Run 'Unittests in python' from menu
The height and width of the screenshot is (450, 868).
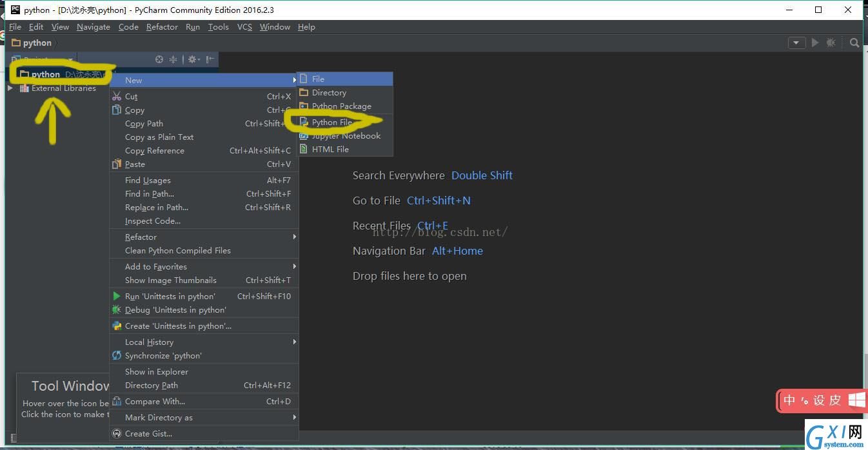pos(204,296)
